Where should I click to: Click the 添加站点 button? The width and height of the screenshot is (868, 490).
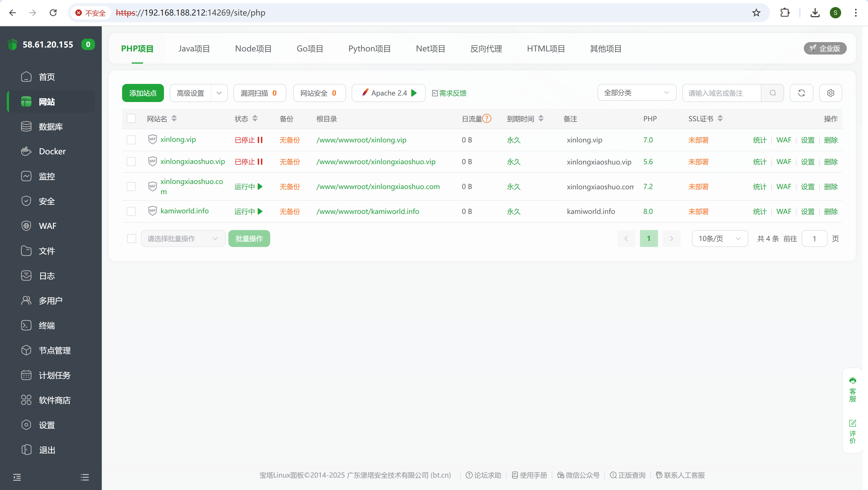(143, 93)
